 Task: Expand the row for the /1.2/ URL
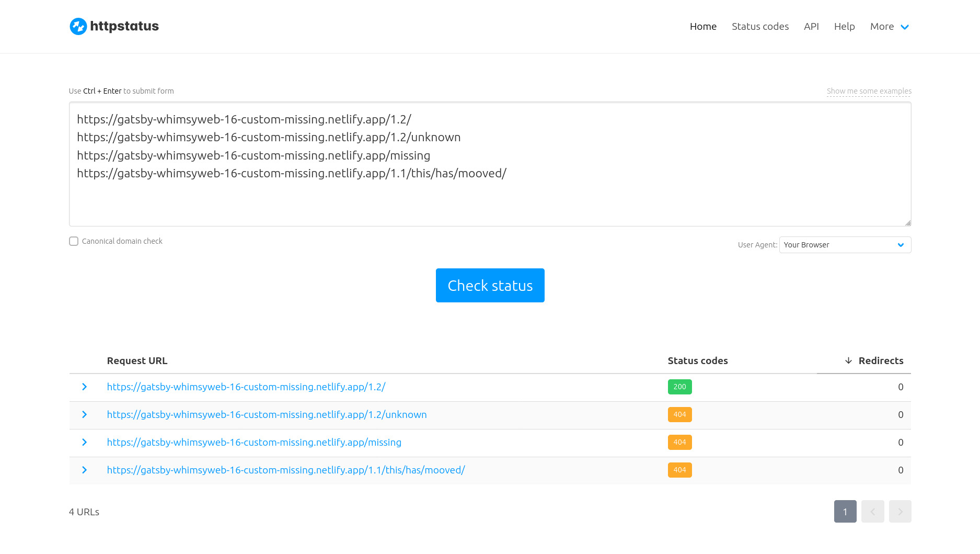[84, 387]
